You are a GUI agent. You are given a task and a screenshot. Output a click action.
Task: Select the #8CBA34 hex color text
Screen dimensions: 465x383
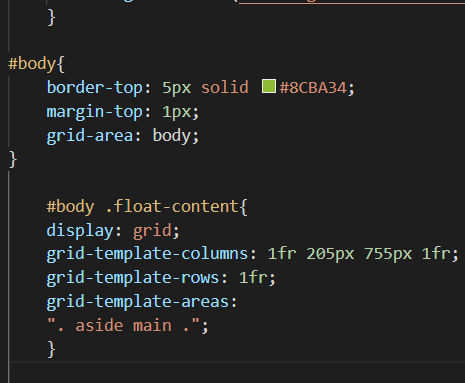tap(313, 88)
